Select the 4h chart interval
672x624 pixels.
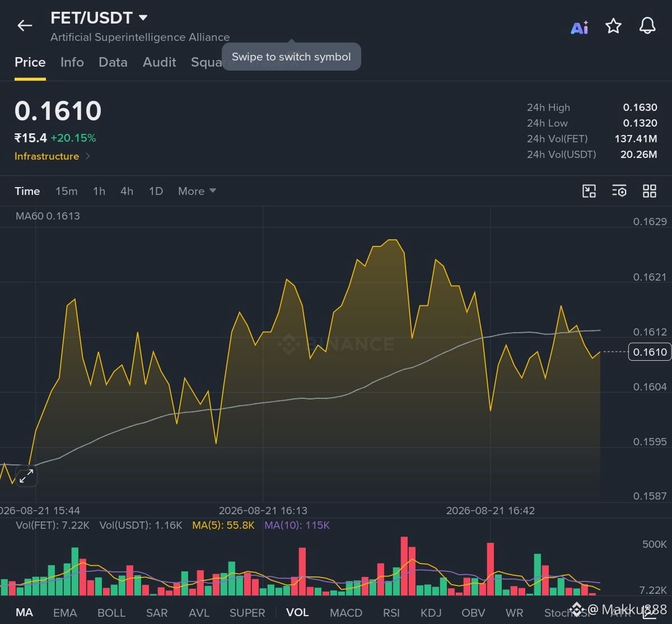pyautogui.click(x=127, y=191)
